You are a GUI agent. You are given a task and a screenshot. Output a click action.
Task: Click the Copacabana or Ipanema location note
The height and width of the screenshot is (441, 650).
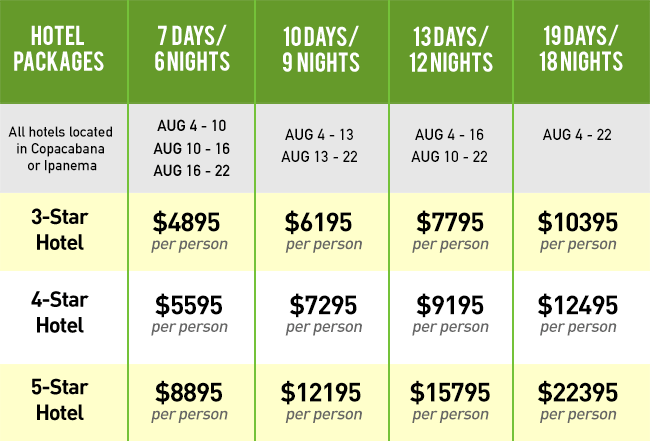pos(62,148)
